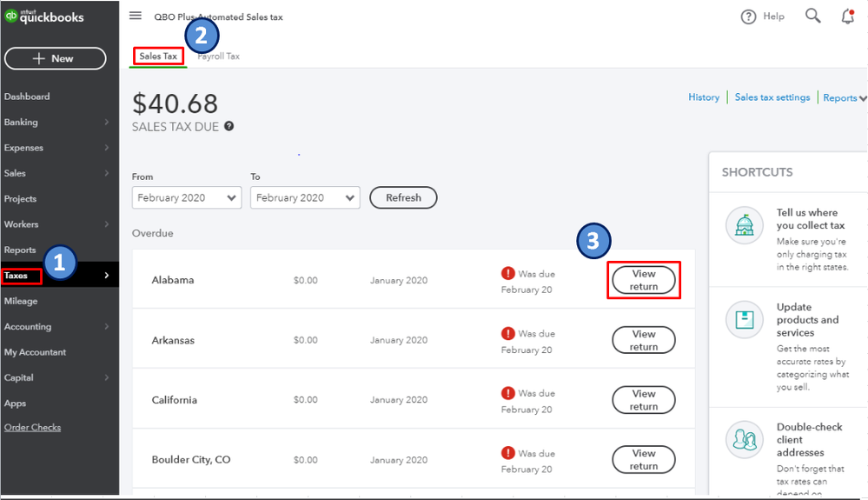
Task: Click the Alabama overdue alert icon
Action: (x=507, y=273)
